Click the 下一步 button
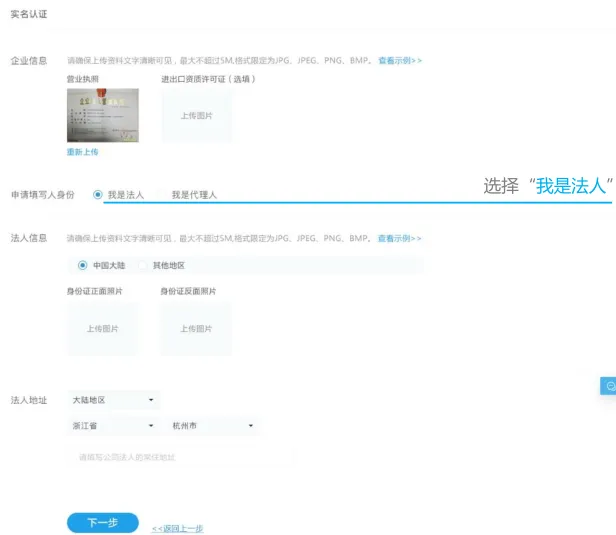This screenshot has width=616, height=535. coord(103,522)
